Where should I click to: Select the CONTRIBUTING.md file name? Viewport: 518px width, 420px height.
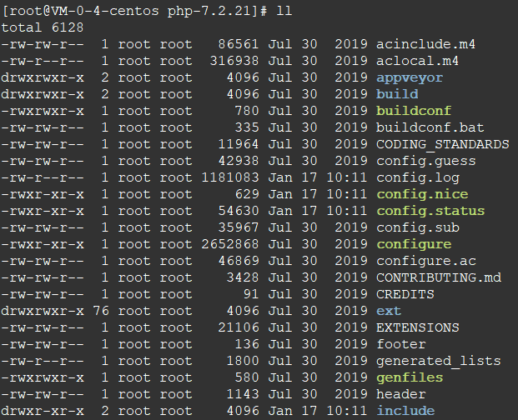point(439,277)
